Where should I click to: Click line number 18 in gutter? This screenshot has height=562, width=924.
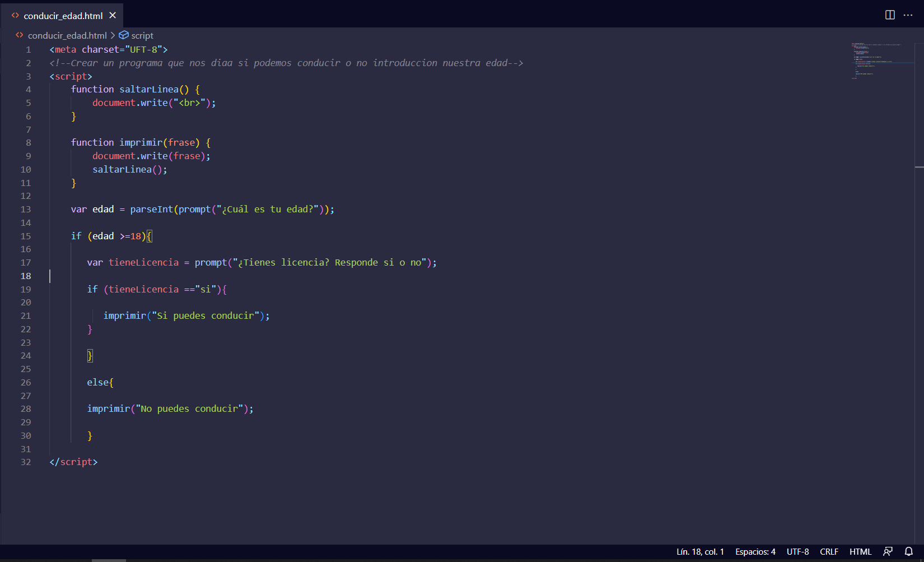(x=26, y=276)
